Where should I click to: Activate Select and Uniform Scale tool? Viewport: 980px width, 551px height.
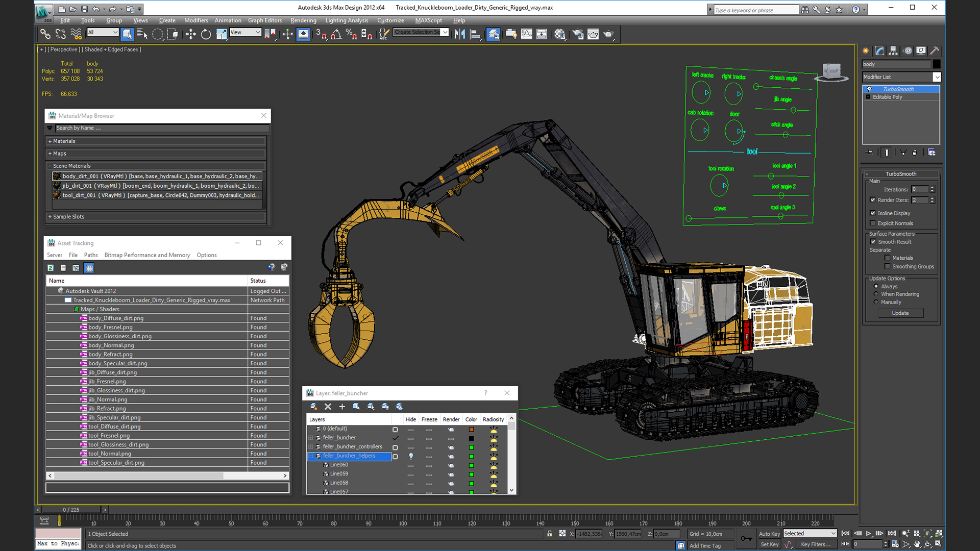point(221,34)
